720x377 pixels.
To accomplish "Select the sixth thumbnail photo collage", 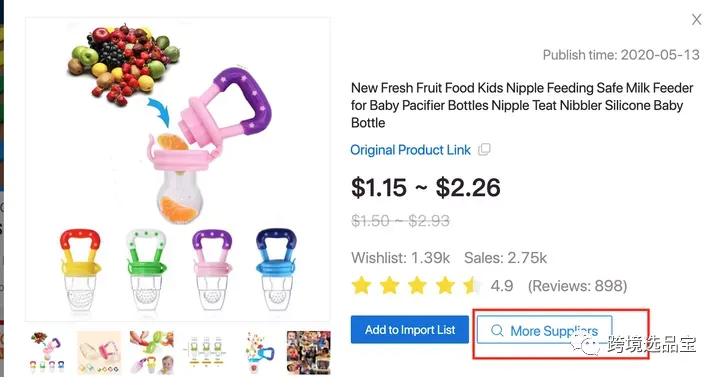I will (x=309, y=353).
